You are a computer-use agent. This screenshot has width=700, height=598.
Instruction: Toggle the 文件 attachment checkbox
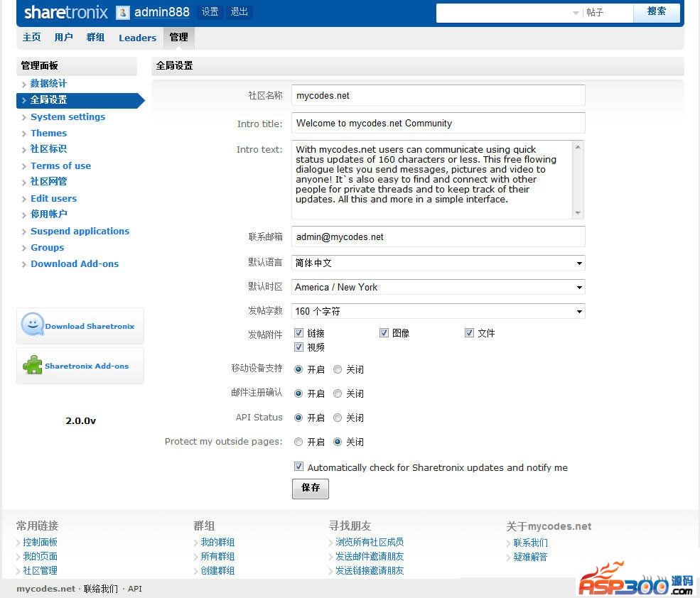[469, 333]
